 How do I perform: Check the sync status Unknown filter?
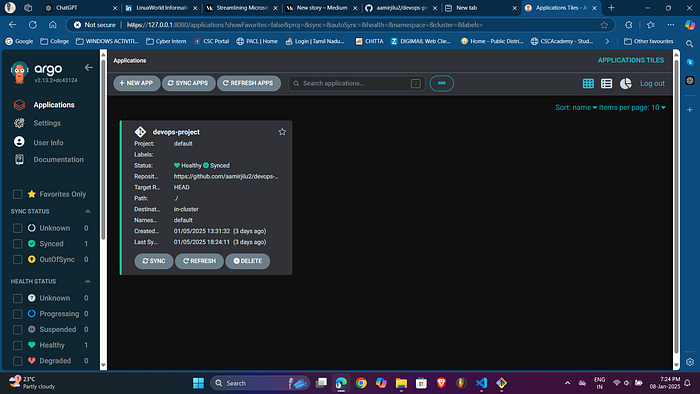(x=17, y=228)
